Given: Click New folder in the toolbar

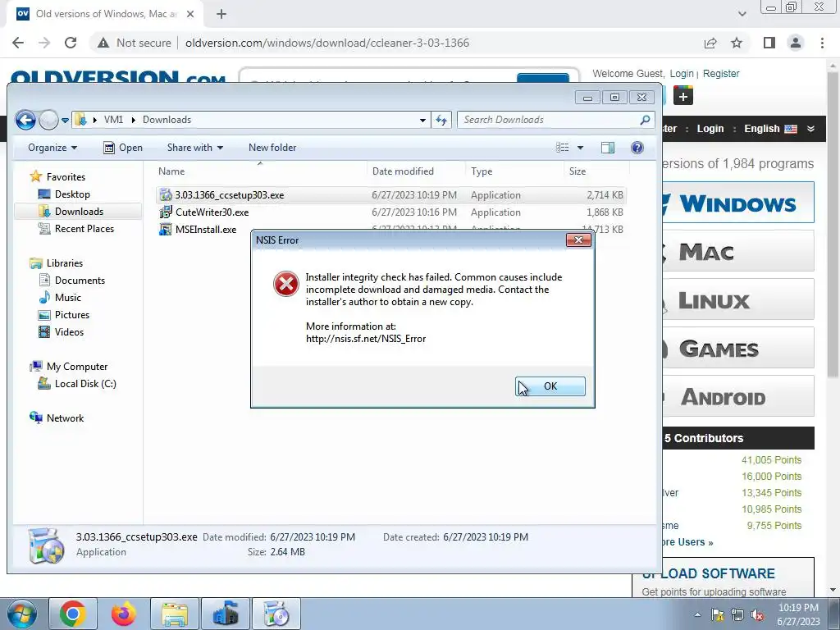Looking at the screenshot, I should tap(272, 148).
